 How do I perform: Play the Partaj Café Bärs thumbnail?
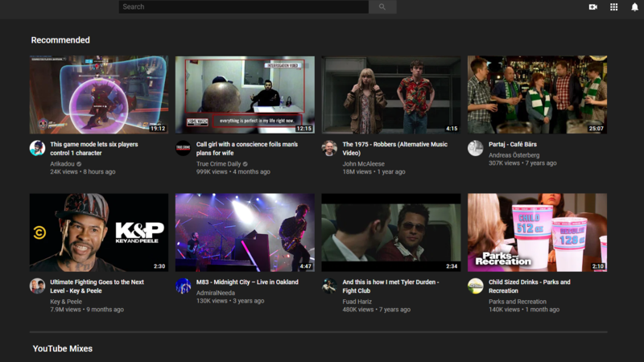(537, 95)
